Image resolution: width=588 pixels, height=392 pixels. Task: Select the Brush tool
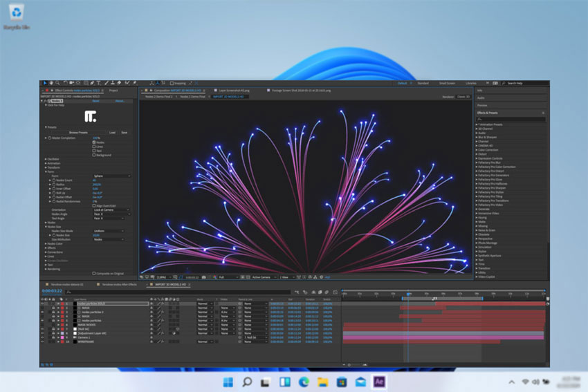click(x=106, y=83)
